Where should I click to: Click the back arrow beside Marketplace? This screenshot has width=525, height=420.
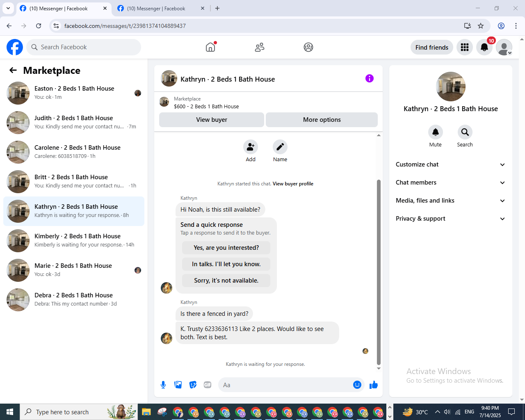[x=13, y=70]
